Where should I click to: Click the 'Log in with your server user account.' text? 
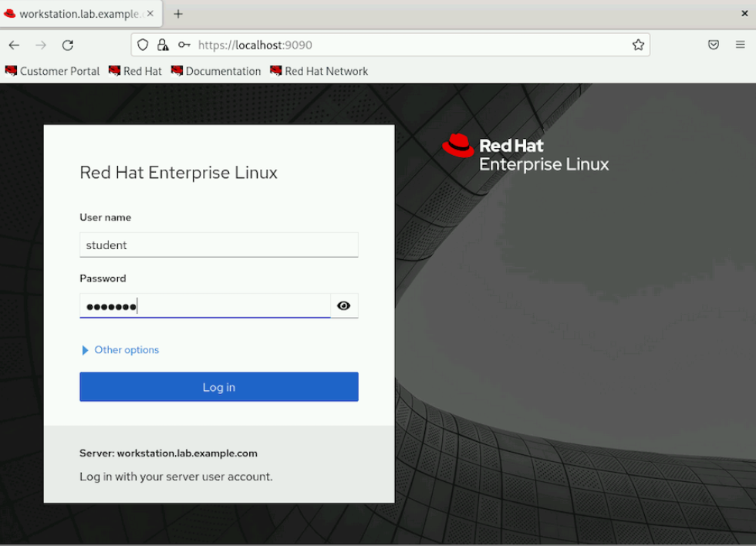176,477
